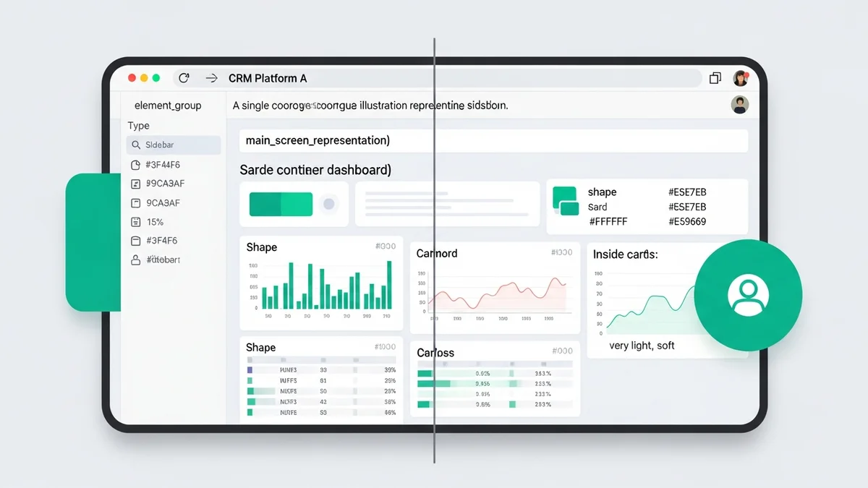This screenshot has width=868, height=488.
Task: Select the #3F4F6 item in the sidebar
Action: [161, 241]
